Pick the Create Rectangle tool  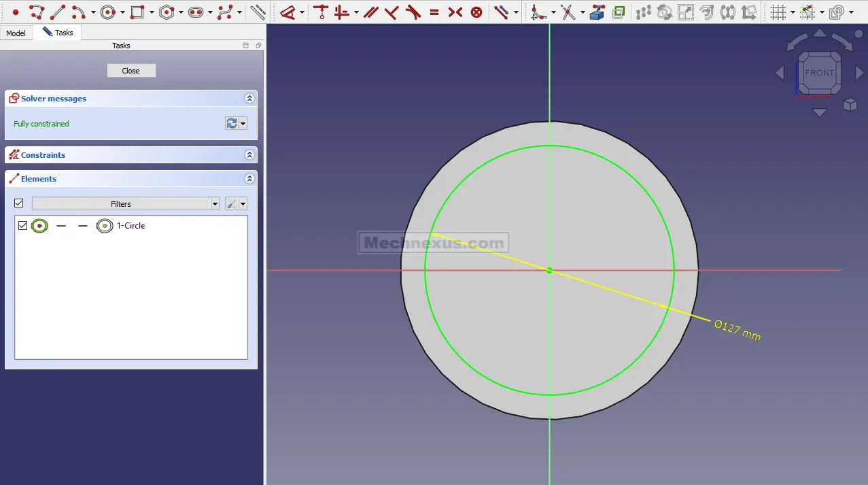(137, 12)
